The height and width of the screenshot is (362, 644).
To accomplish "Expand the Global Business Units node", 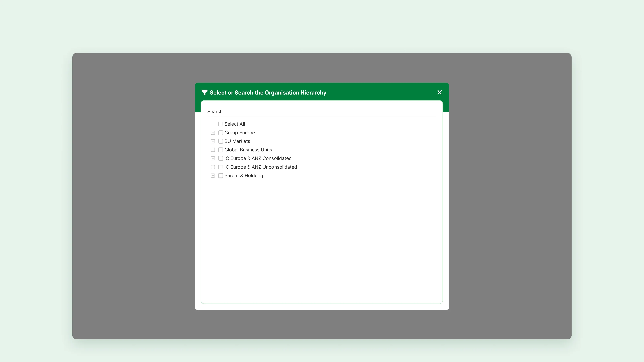I will (213, 150).
